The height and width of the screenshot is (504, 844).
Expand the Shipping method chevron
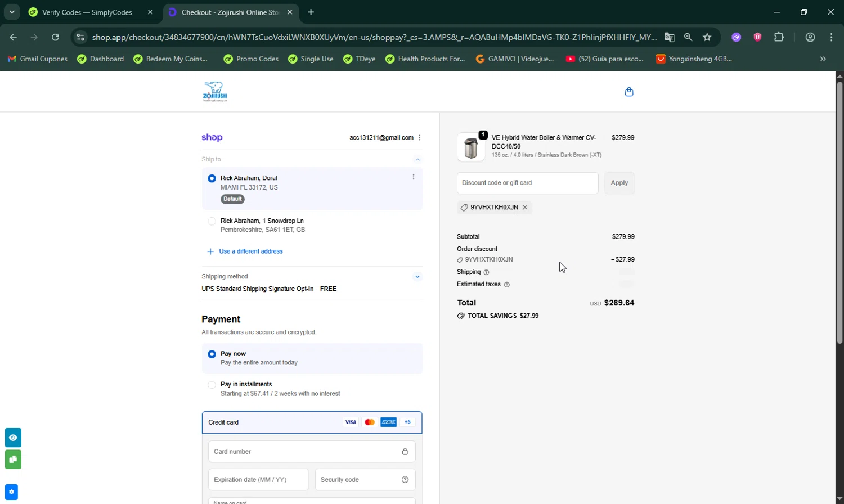click(x=417, y=277)
